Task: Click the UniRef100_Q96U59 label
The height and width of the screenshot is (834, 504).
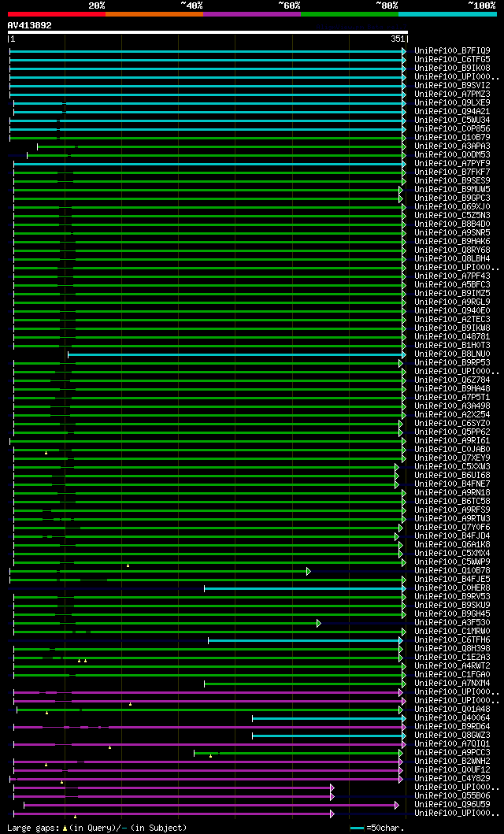Action: click(x=453, y=804)
